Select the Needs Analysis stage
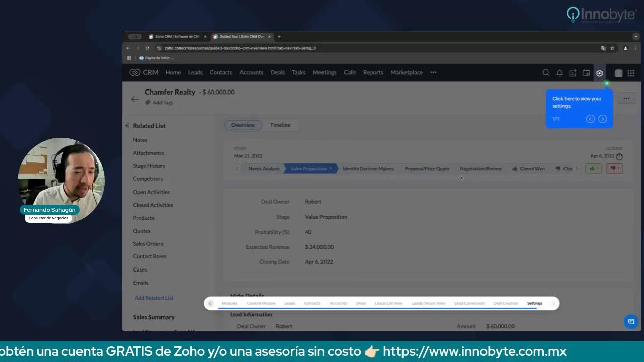Screen dimensions: 644x362 click(264, 169)
